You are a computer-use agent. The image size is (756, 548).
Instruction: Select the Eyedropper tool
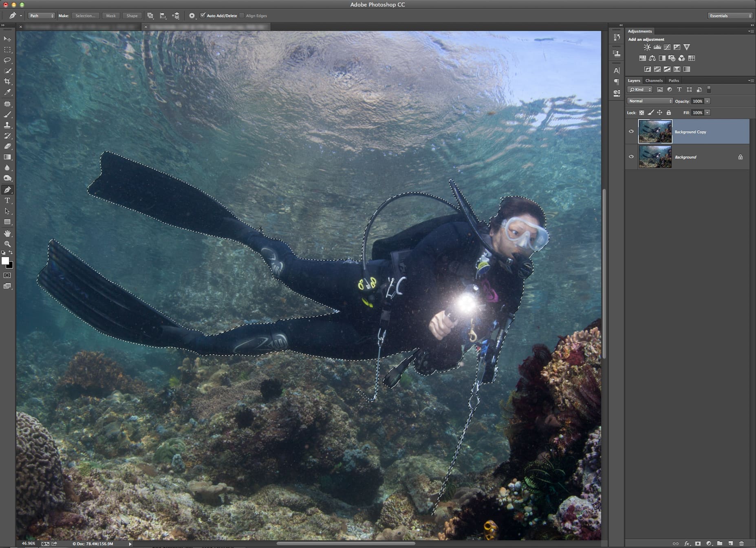click(x=7, y=92)
